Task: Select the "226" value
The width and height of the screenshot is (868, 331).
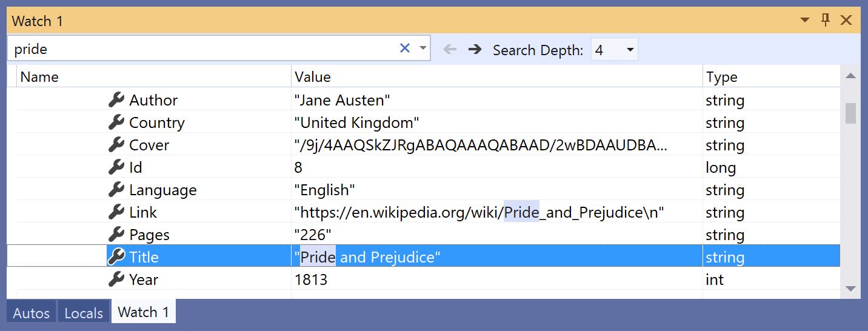Action: coord(313,235)
